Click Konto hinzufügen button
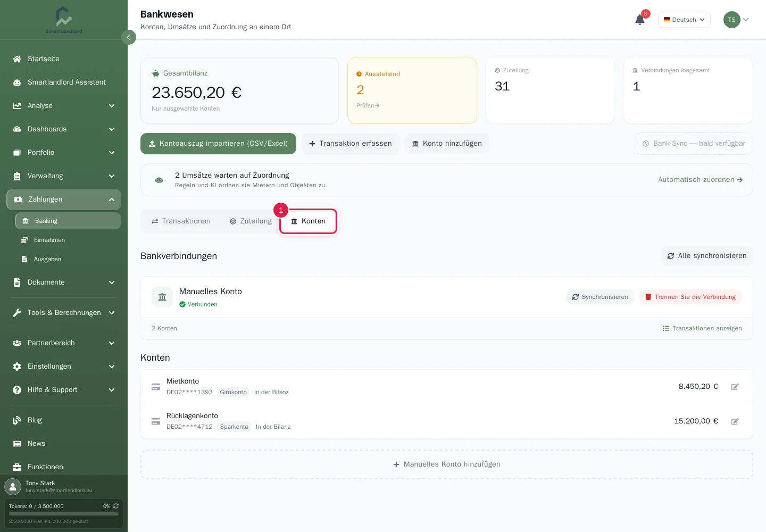This screenshot has width=766, height=532. [447, 144]
